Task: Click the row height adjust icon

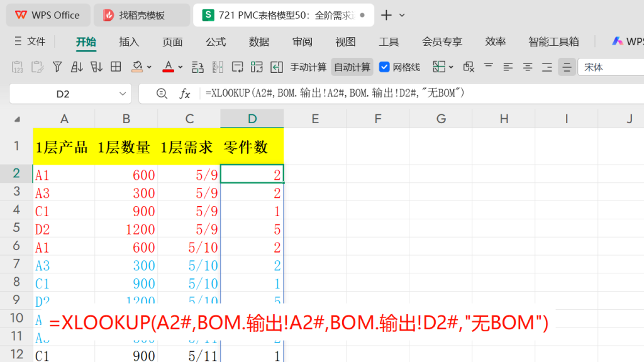Action: [197, 67]
